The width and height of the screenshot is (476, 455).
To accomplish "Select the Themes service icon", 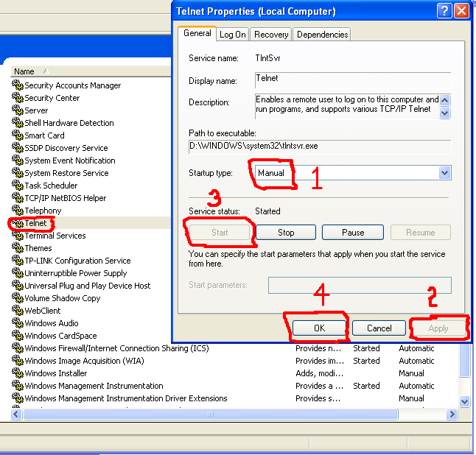I will coord(18,247).
